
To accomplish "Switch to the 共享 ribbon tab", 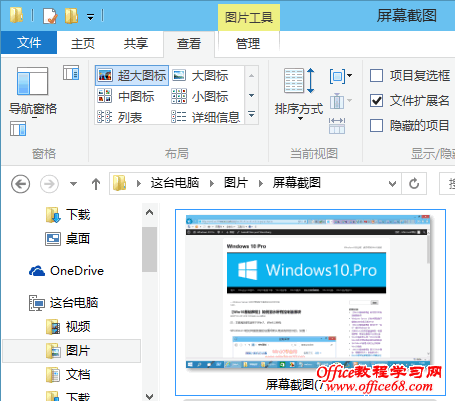I will click(135, 43).
